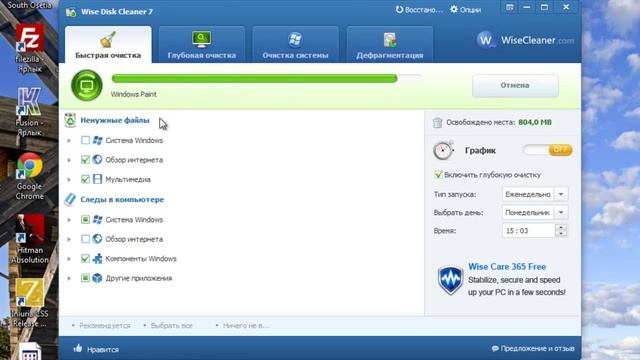This screenshot has width=640, height=360.
Task: Click the Выбрать все link
Action: point(171,325)
